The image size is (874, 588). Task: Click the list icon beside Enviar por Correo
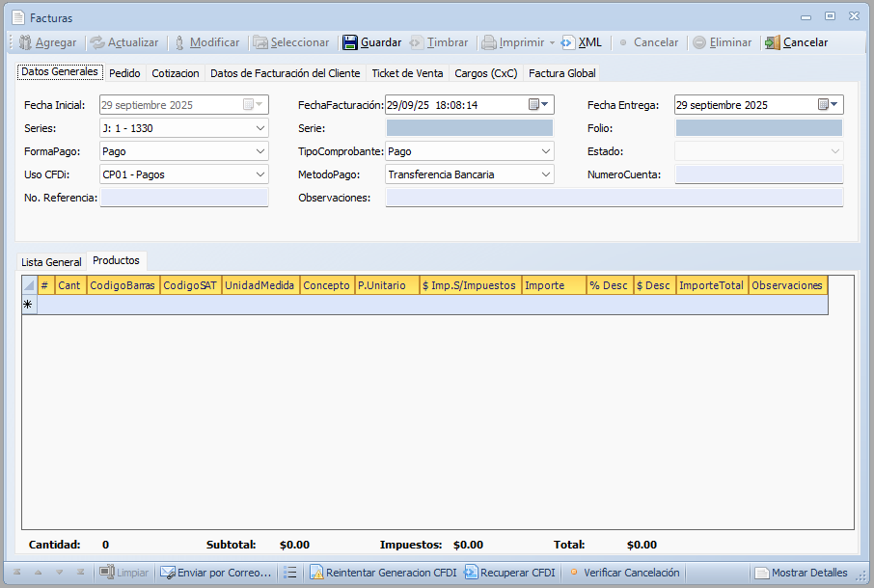(x=289, y=573)
